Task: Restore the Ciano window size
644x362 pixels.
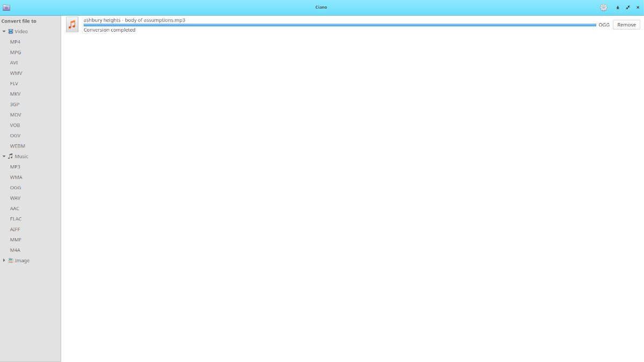Action: [628, 8]
